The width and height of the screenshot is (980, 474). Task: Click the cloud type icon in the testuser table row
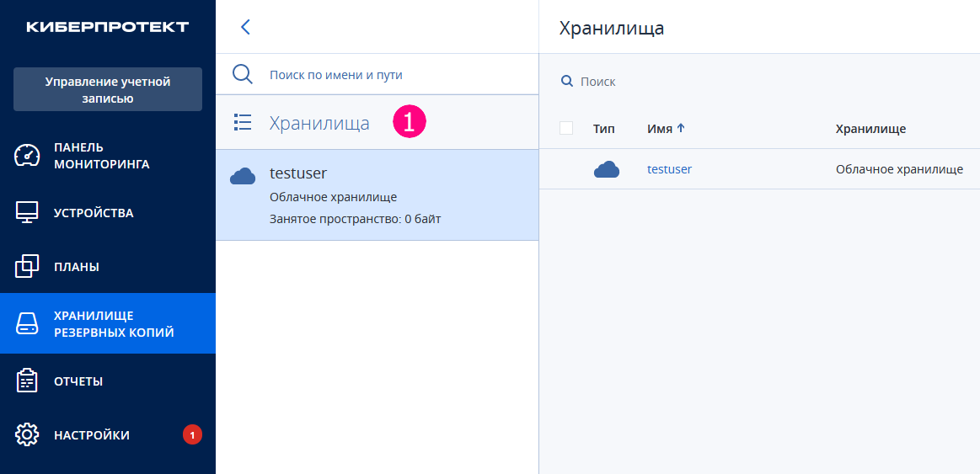(606, 169)
